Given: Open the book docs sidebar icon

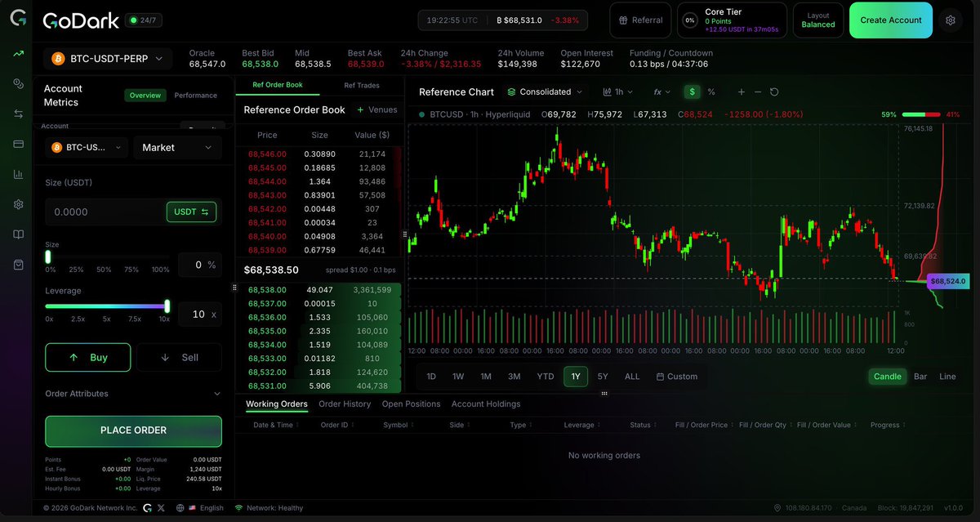Looking at the screenshot, I should point(18,234).
